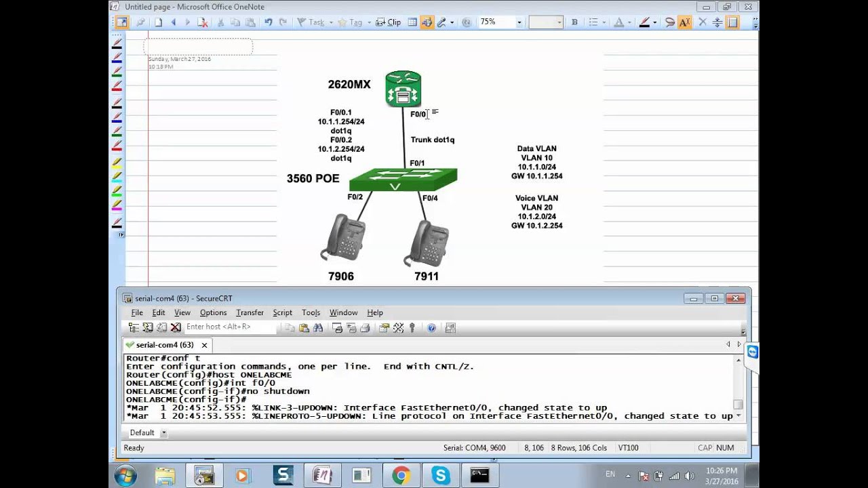Expand Task flag dropdown arrow in OneNote

coord(331,22)
